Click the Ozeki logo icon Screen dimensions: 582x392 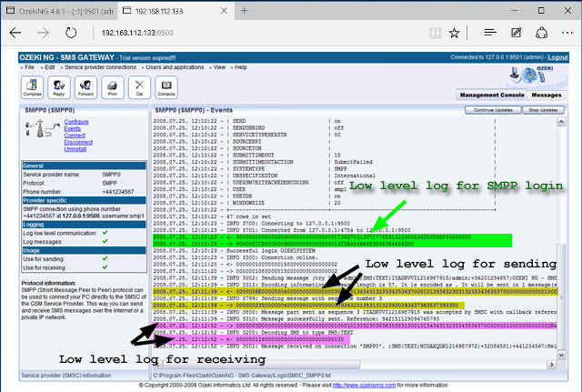(533, 75)
